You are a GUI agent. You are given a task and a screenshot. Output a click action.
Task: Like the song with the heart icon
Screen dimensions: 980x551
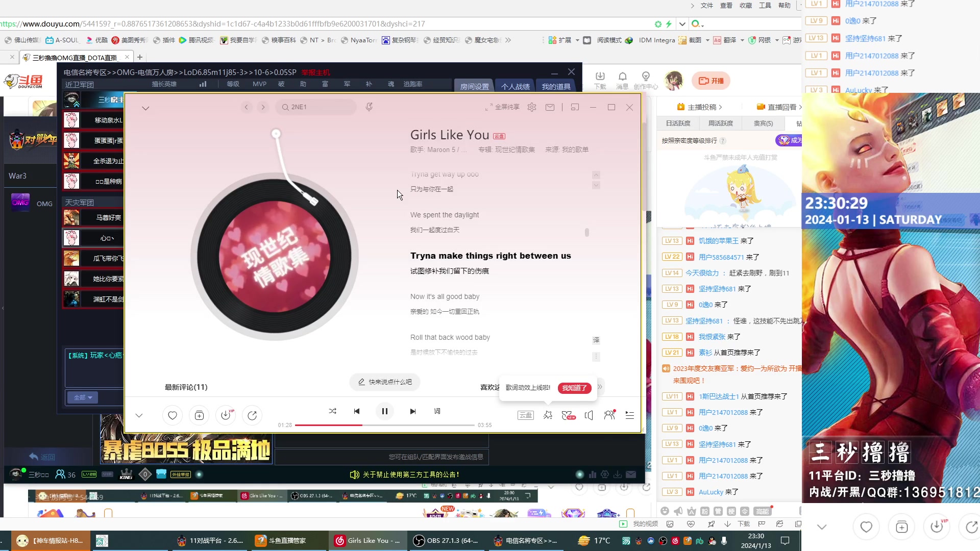coord(173,416)
